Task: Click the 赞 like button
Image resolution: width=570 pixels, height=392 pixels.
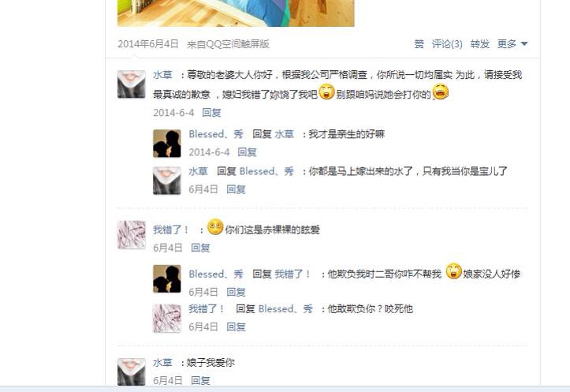Action: [x=419, y=44]
